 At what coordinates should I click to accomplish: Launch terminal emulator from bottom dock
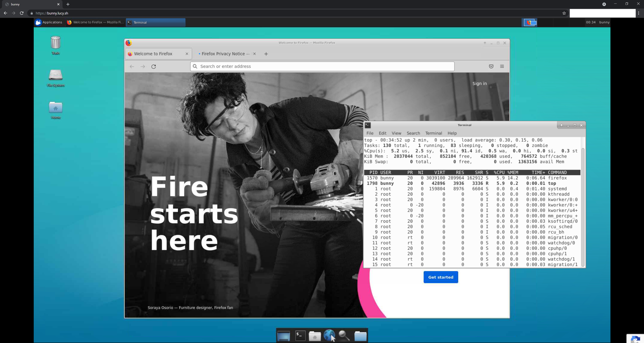click(x=300, y=335)
